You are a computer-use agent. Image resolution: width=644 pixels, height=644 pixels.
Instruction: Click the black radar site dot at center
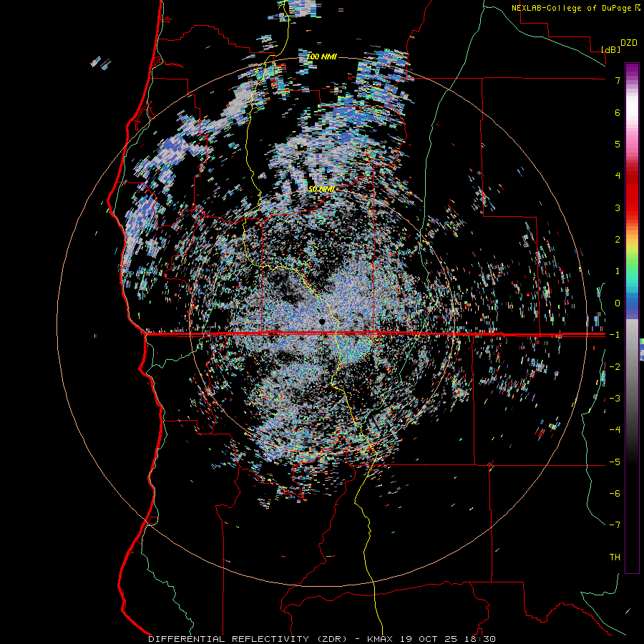pyautogui.click(x=322, y=321)
